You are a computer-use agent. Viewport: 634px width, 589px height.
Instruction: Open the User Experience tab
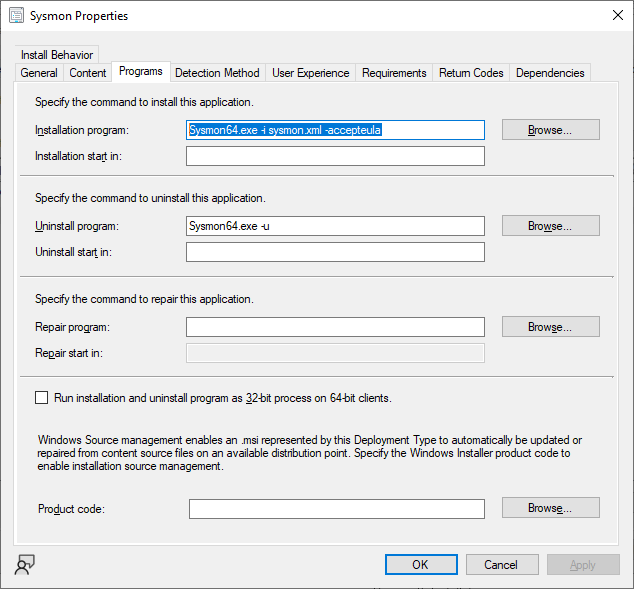click(311, 73)
